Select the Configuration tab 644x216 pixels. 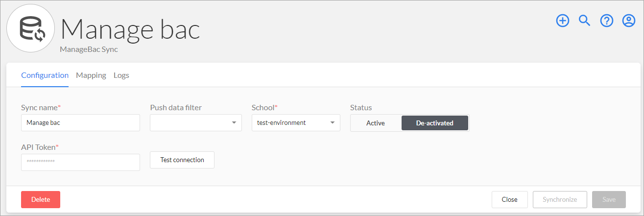pos(45,75)
